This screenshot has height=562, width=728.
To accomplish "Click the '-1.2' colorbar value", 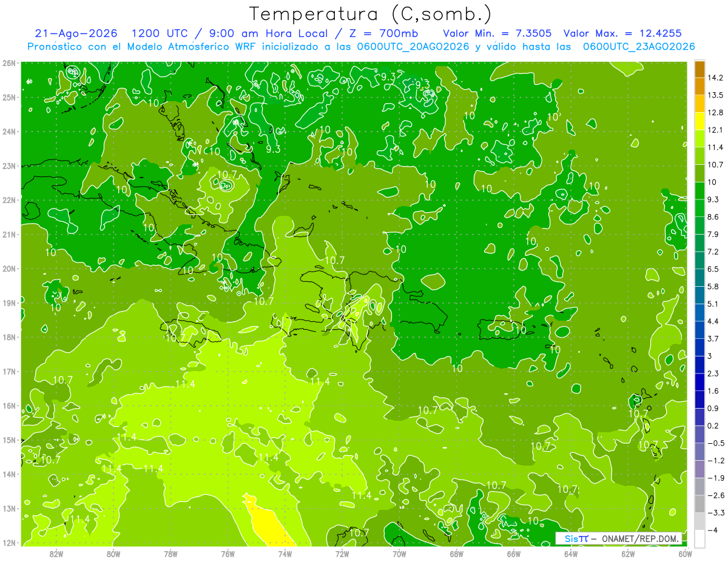I will [715, 461].
